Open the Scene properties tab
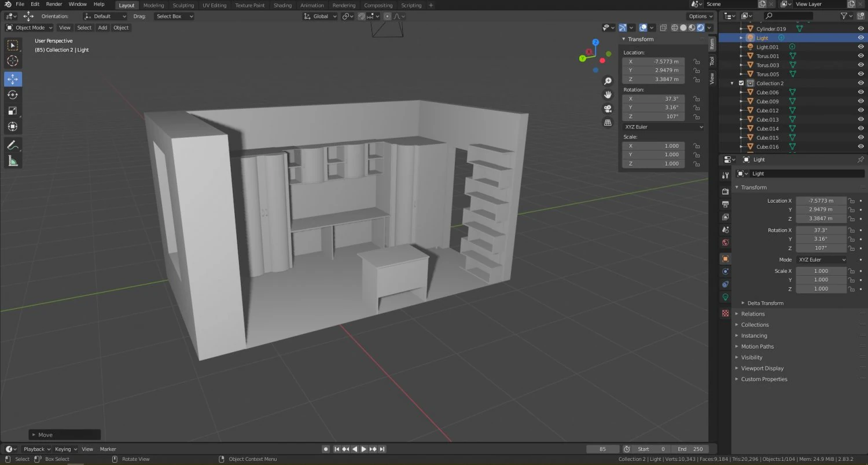This screenshot has height=465, width=868. pos(726,229)
